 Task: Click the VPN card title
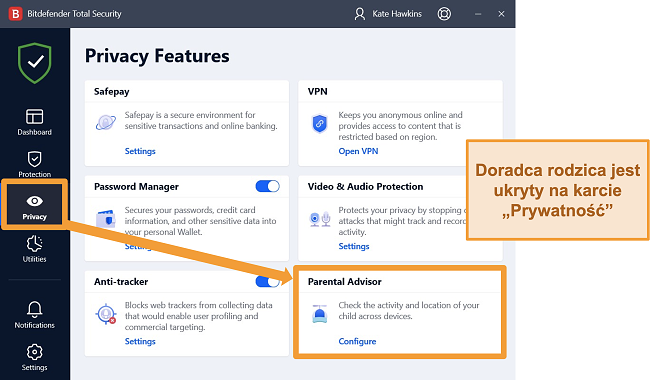[x=318, y=92]
